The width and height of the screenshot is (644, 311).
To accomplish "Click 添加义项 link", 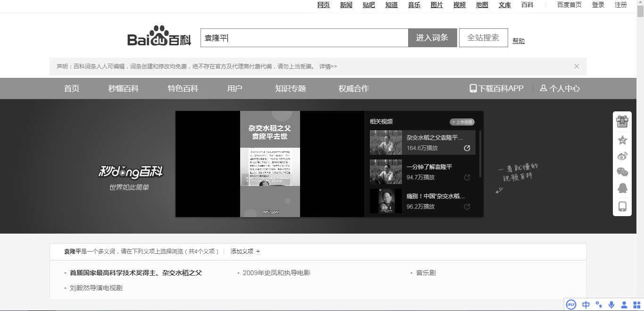I will click(x=245, y=252).
